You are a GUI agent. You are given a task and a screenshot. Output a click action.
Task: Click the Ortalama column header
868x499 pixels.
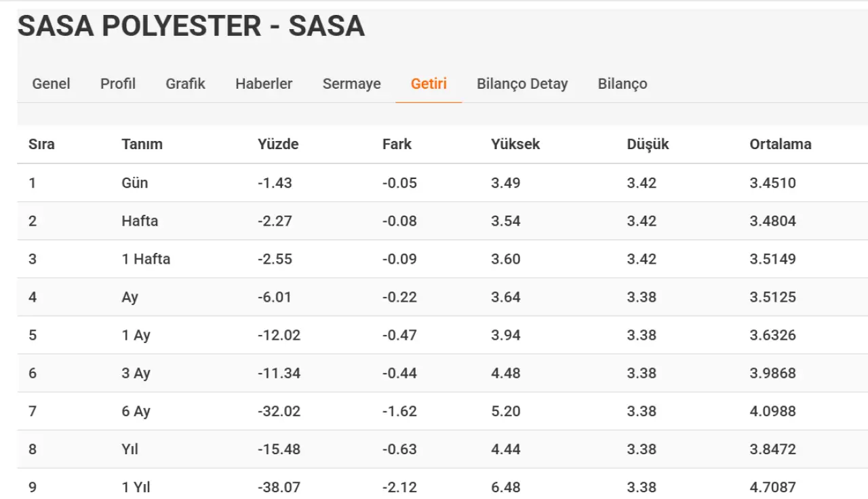tap(781, 144)
